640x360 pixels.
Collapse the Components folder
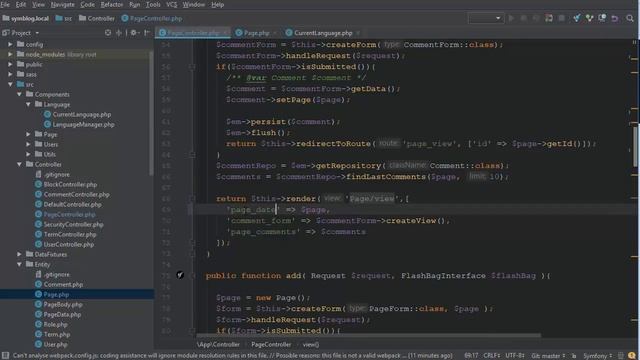[19, 94]
